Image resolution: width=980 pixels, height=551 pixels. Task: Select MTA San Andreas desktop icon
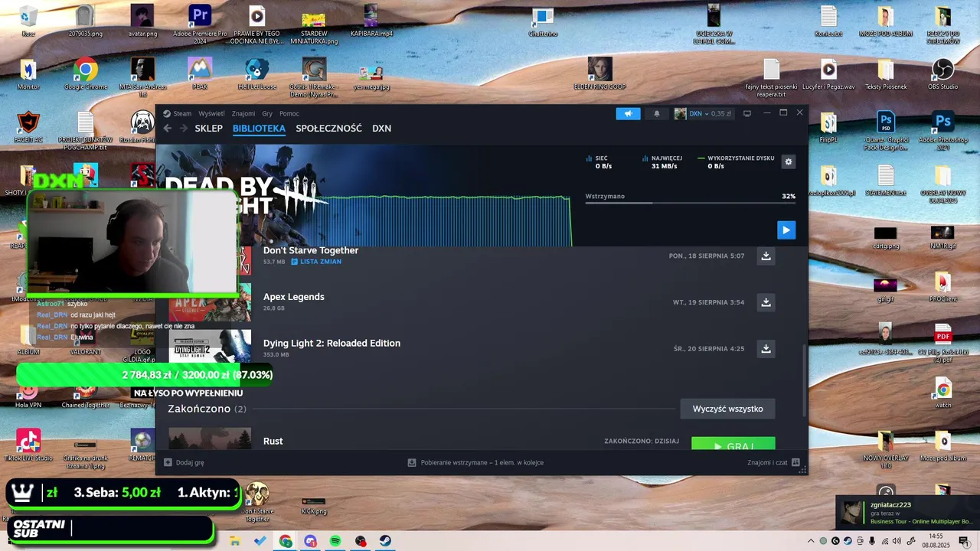[142, 77]
